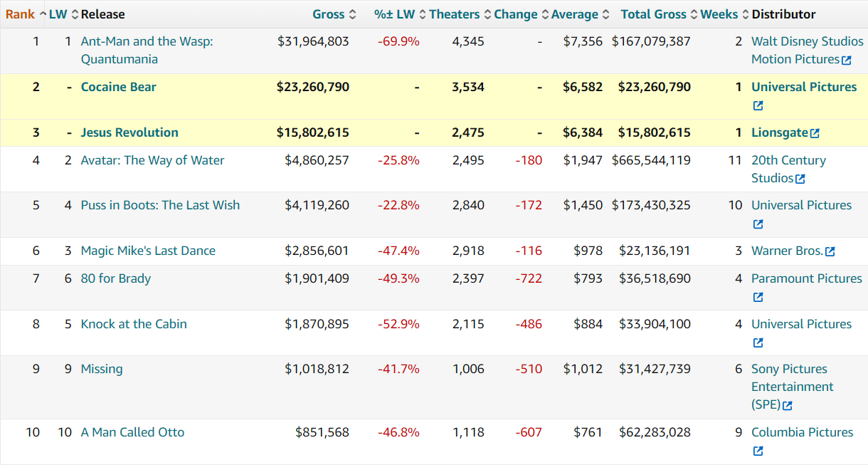Click external link icon in Cocaine Bear row
Image resolution: width=868 pixels, height=465 pixels.
click(758, 106)
